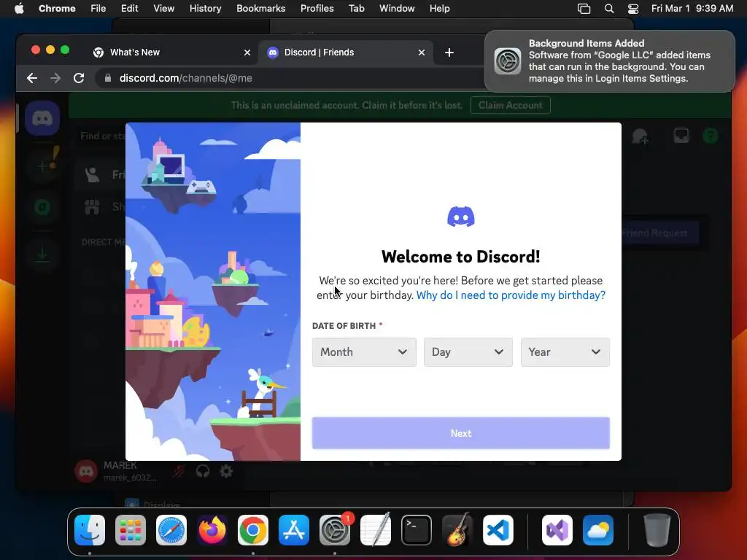Image resolution: width=747 pixels, height=560 pixels.
Task: Click the Find or start conversation field
Action: pyautogui.click(x=102, y=136)
